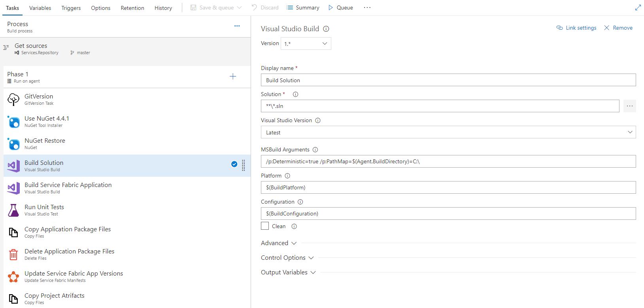The width and height of the screenshot is (644, 308).
Task: Click the MSBuild Arguments info icon
Action: 315,150
